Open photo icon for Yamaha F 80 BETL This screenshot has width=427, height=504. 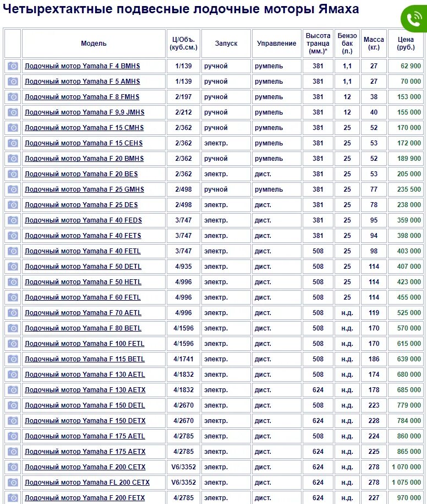click(x=13, y=328)
